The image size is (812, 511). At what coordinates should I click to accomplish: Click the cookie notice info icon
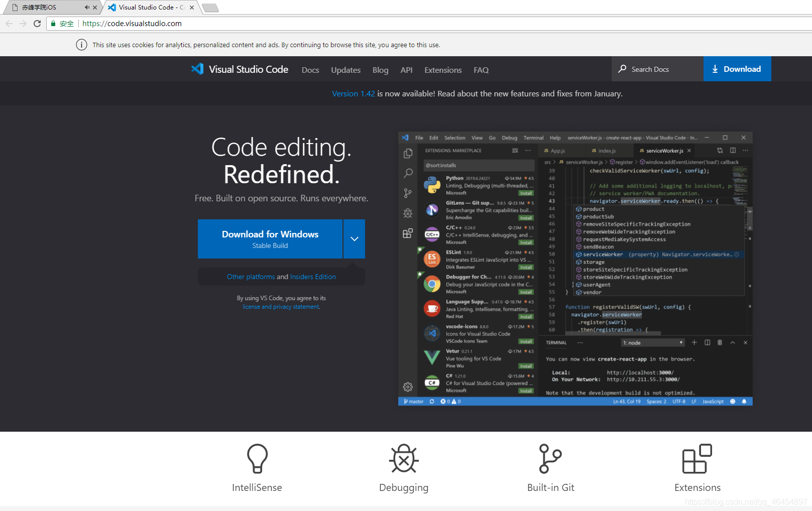point(81,45)
